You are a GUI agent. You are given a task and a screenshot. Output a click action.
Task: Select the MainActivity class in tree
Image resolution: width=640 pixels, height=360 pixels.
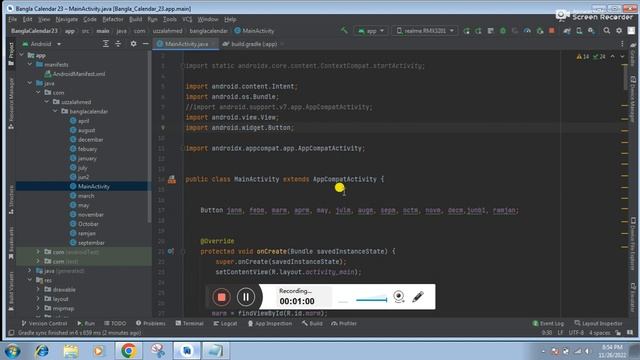[90, 186]
